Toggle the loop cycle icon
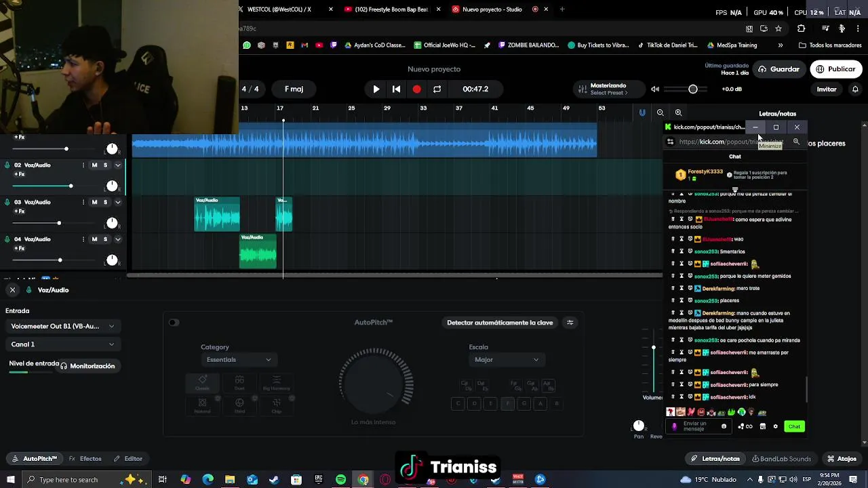The image size is (868, 488). (437, 89)
